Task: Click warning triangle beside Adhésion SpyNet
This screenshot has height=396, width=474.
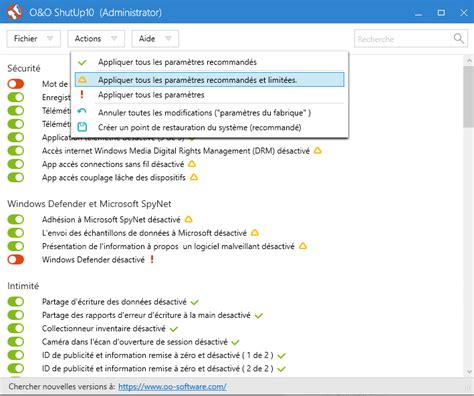Action: pos(188,219)
